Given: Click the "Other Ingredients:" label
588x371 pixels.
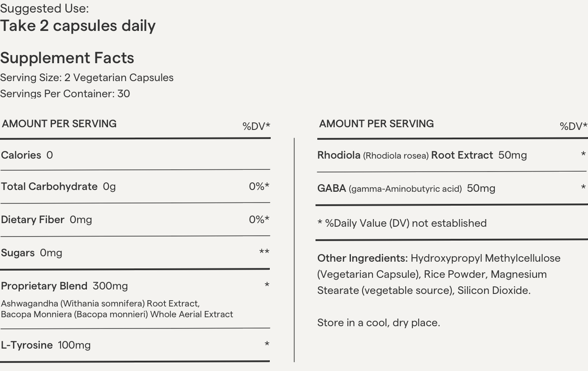Looking at the screenshot, I should coord(362,258).
